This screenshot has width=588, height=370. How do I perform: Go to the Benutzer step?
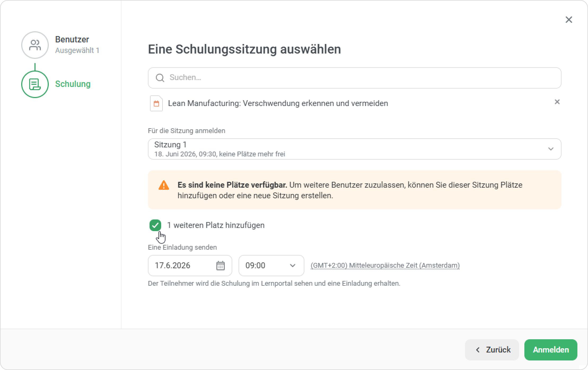tap(72, 39)
